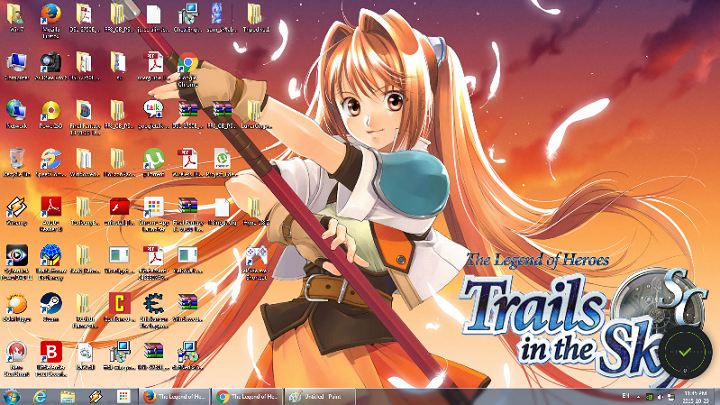Launch the PowerISO yellow disc shortcut

click(x=51, y=114)
